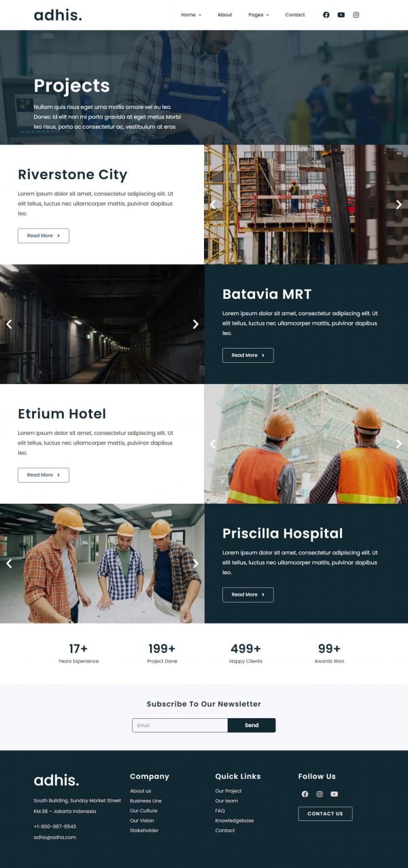
Task: Submit newsletter with Send button
Action: click(x=252, y=725)
